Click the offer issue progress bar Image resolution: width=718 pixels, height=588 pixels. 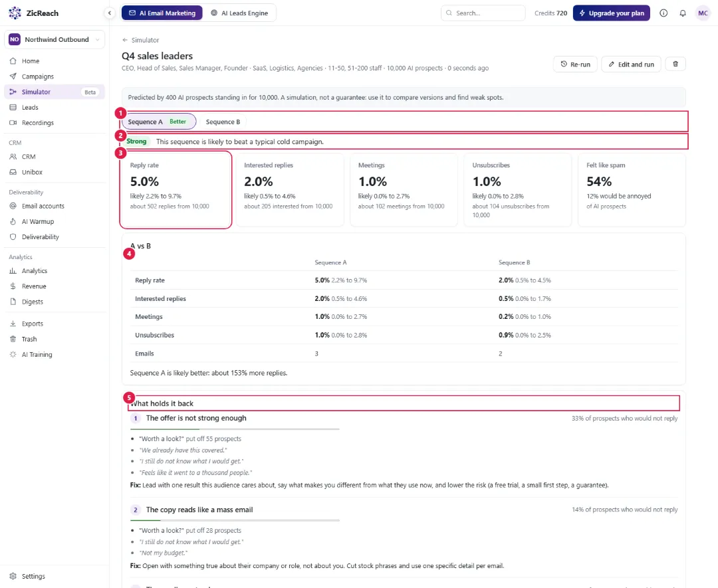tap(235, 429)
